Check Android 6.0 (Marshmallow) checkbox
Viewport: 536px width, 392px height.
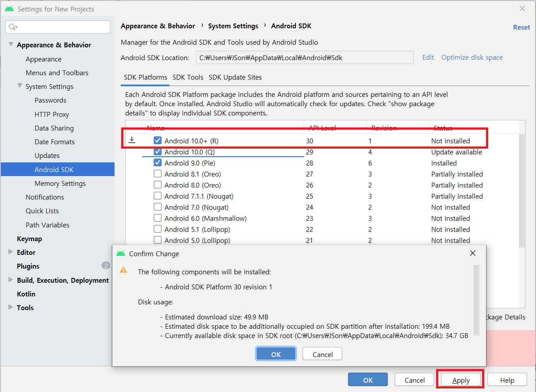tap(157, 218)
